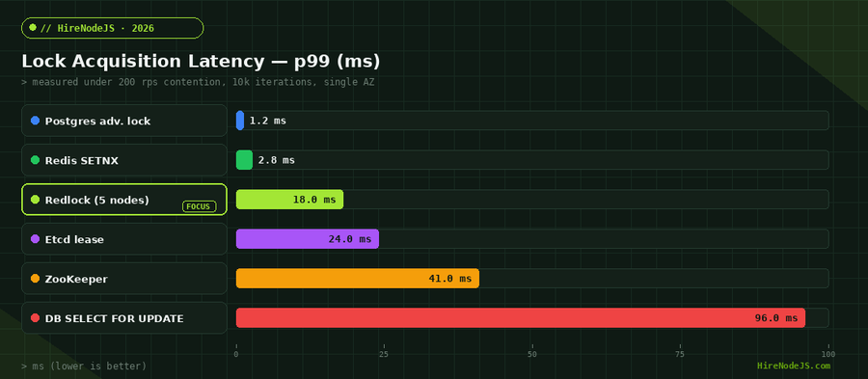Select the Redlock (5 nodes) label
Viewport: 868px width, 379px height.
point(96,200)
